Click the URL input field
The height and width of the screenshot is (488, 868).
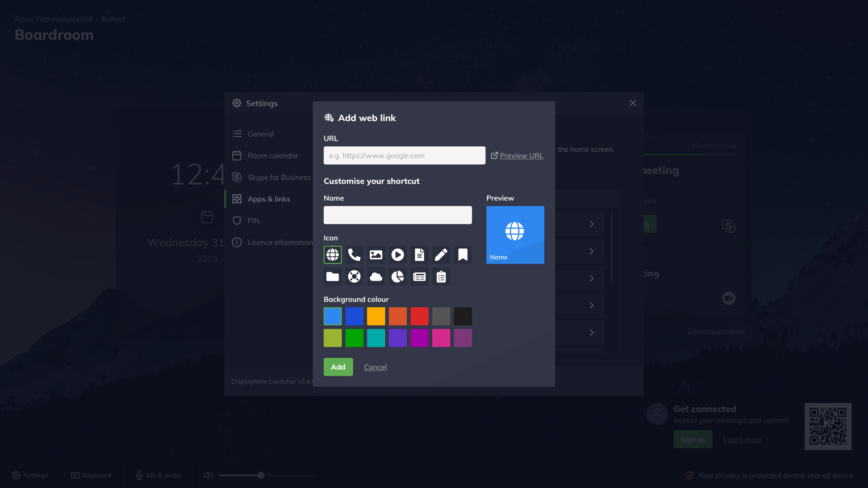click(404, 155)
